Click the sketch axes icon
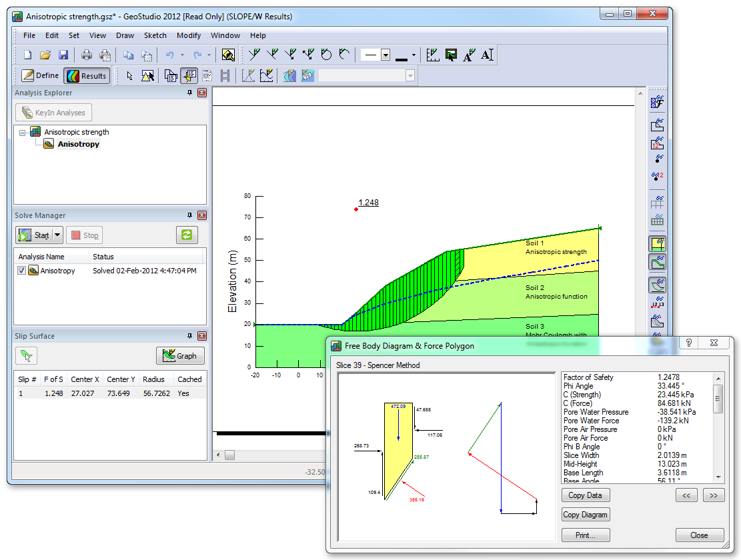The height and width of the screenshot is (560, 741). click(x=432, y=55)
